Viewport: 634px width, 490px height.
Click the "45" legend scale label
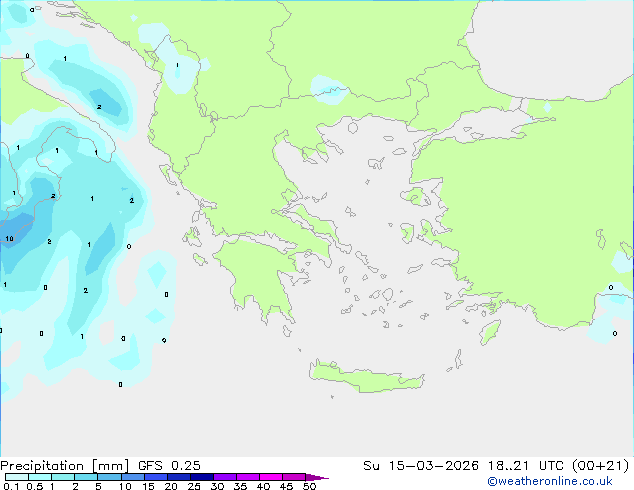tap(286, 486)
